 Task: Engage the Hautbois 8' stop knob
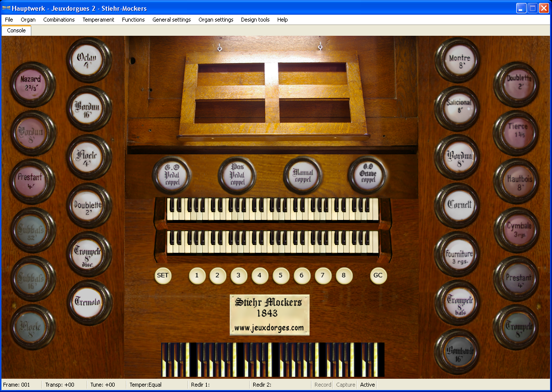516,181
